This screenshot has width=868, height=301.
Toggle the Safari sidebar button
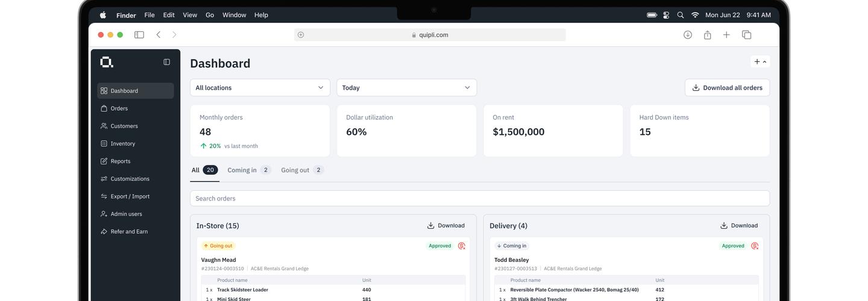coord(139,35)
